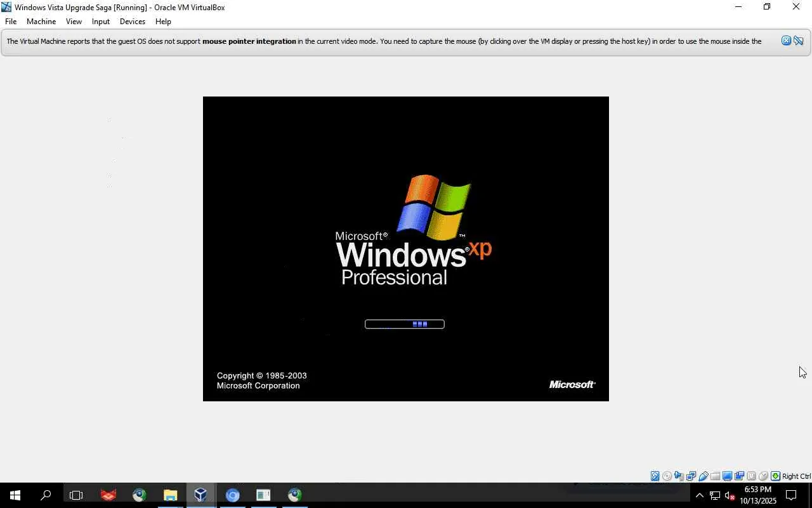Click the overlapping blue screens status icon
This screenshot has height=508, width=812.
739,476
